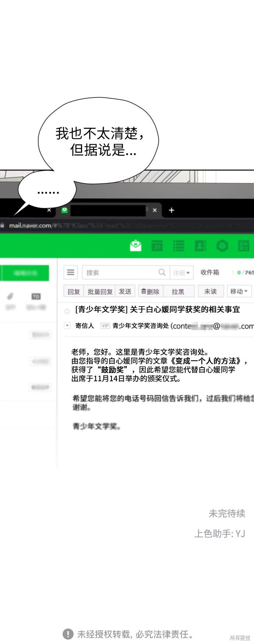Click the lock icon in address bar
The height and width of the screenshot is (644, 254).
tap(3, 225)
